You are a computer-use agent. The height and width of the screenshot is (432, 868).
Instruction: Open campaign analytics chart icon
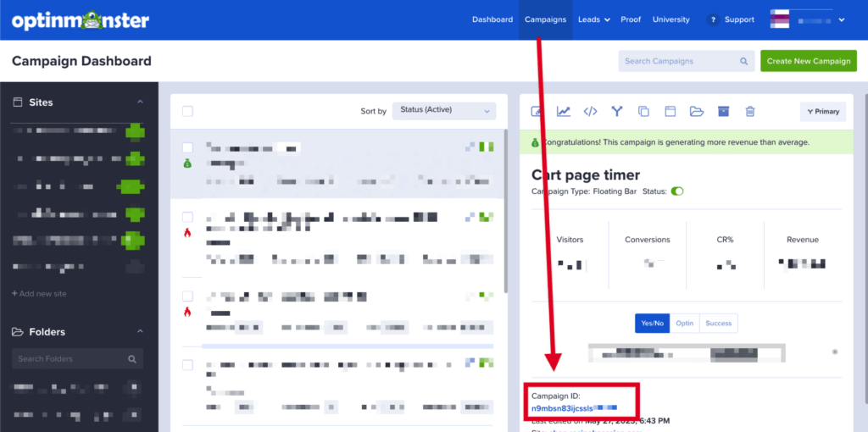point(564,111)
